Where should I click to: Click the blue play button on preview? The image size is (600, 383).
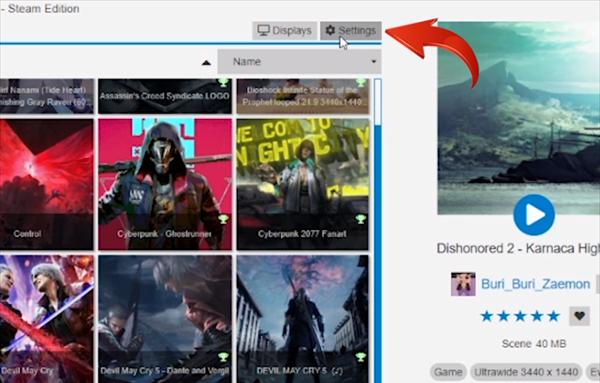(534, 215)
